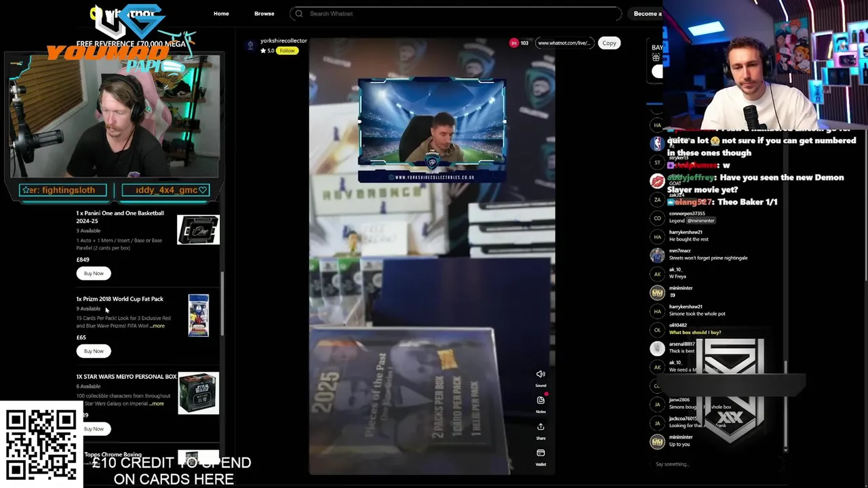The width and height of the screenshot is (868, 488).
Task: Expand '...more' on Prizm World Cup description
Action: tap(157, 326)
